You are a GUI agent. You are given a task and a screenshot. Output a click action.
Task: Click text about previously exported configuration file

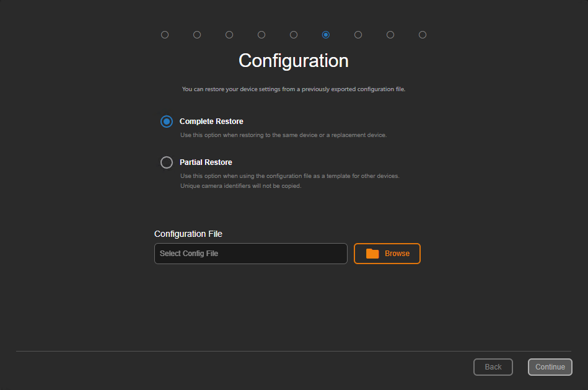294,89
